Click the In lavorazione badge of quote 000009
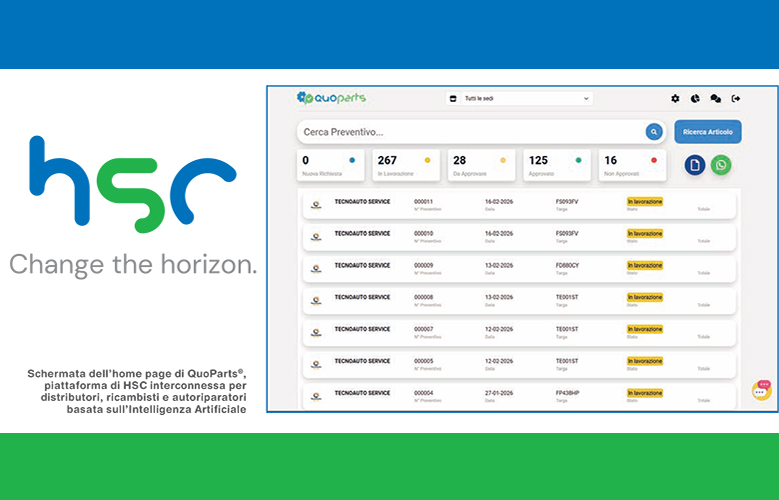Screen dimensions: 779x500 pos(645,265)
